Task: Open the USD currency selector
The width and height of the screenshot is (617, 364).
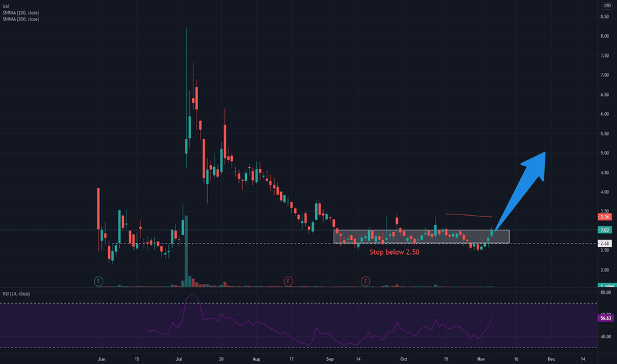Action: point(607,5)
